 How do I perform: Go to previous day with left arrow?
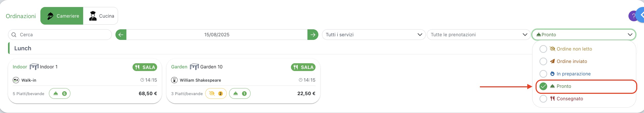[x=121, y=35]
